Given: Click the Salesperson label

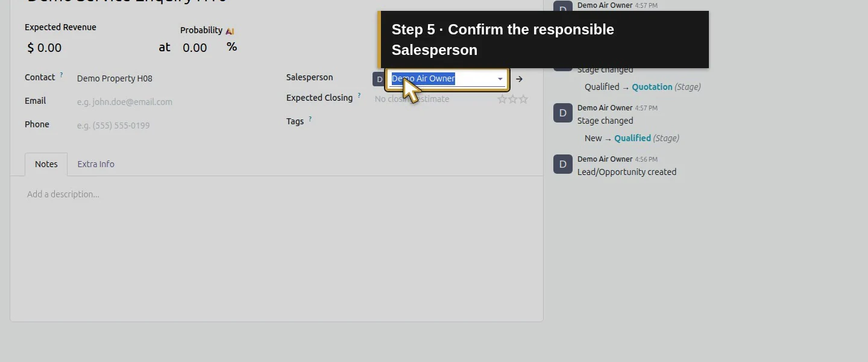Looking at the screenshot, I should pos(309,77).
